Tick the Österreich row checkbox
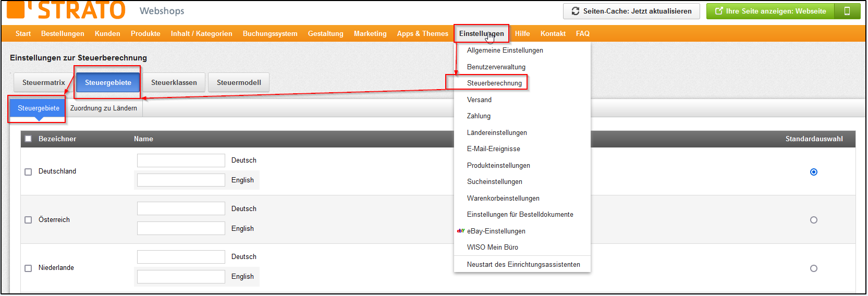 [28, 220]
